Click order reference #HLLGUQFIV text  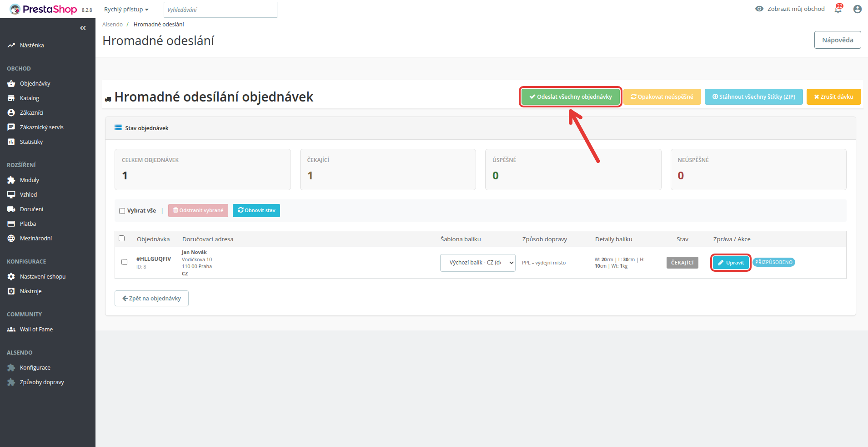click(154, 259)
